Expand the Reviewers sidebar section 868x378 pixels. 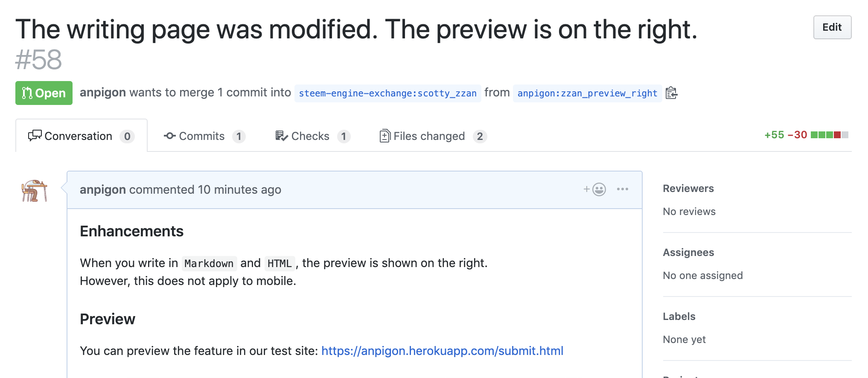coord(688,189)
